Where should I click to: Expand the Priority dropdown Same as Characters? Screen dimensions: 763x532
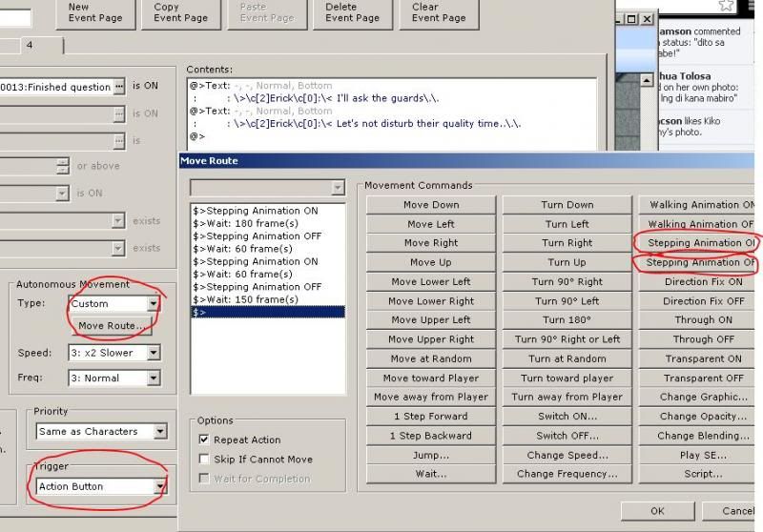click(160, 432)
